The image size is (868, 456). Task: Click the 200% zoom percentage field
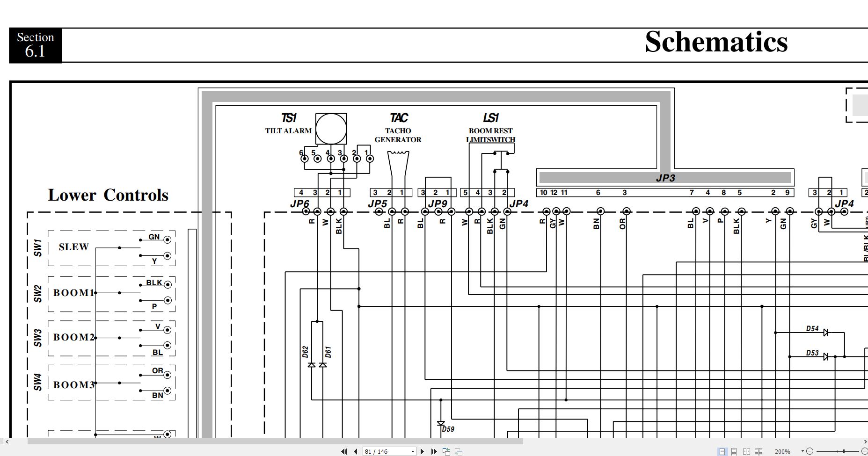782,451
